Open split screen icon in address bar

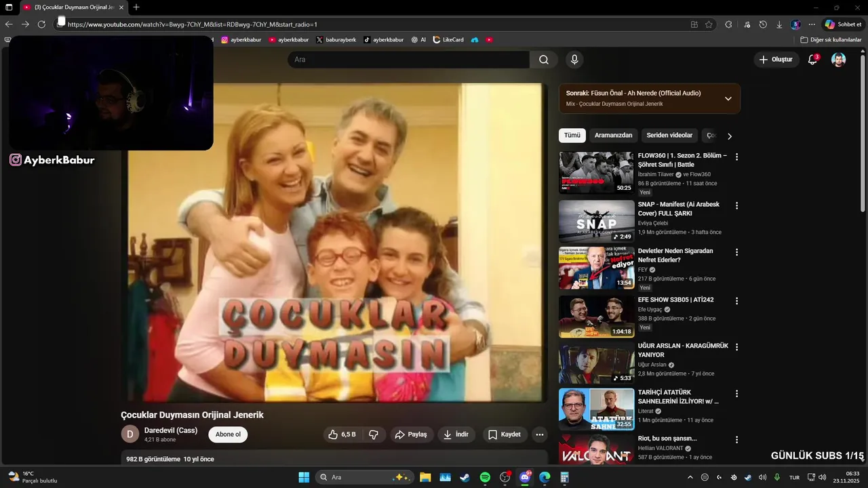pos(694,24)
